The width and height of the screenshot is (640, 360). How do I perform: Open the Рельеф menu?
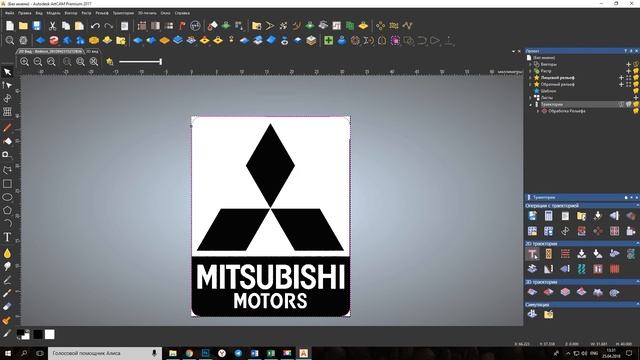pyautogui.click(x=102, y=13)
